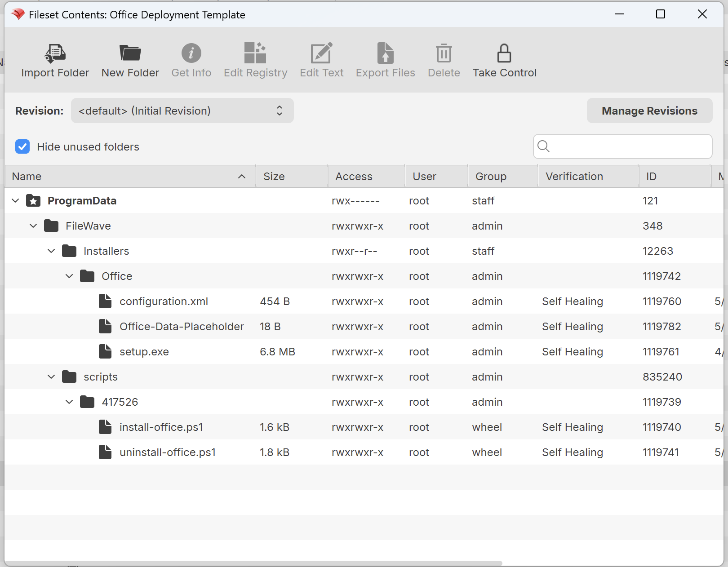Collapse the FileWave folder
The height and width of the screenshot is (567, 728).
pos(33,226)
